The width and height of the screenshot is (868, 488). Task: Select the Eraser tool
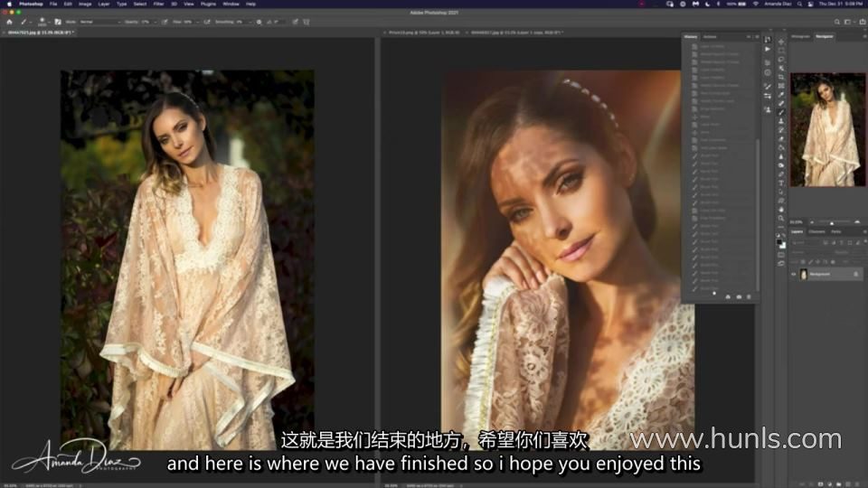tap(781, 139)
